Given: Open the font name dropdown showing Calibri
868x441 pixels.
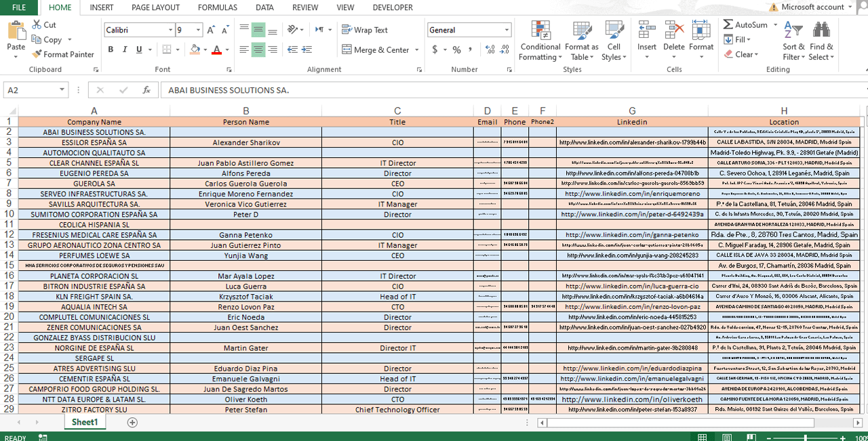Looking at the screenshot, I should 170,30.
